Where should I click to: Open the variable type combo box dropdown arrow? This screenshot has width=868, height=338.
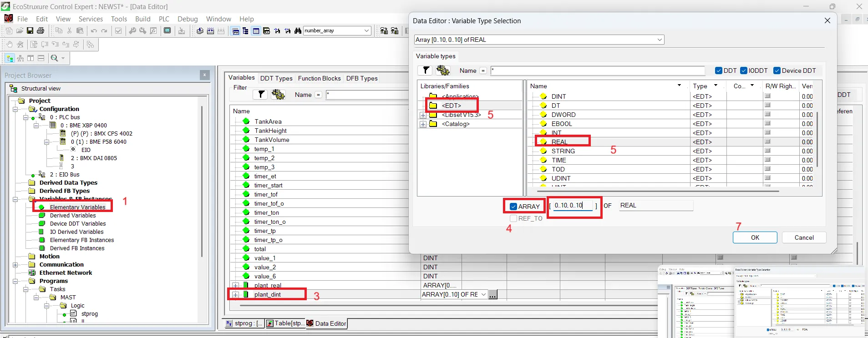pos(660,40)
